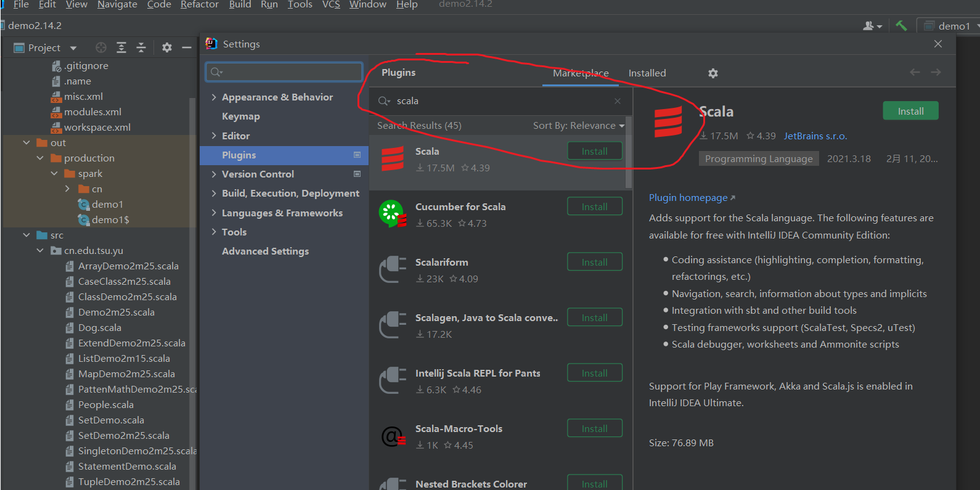Clear the scala plugin search text
The image size is (980, 490).
point(618,101)
